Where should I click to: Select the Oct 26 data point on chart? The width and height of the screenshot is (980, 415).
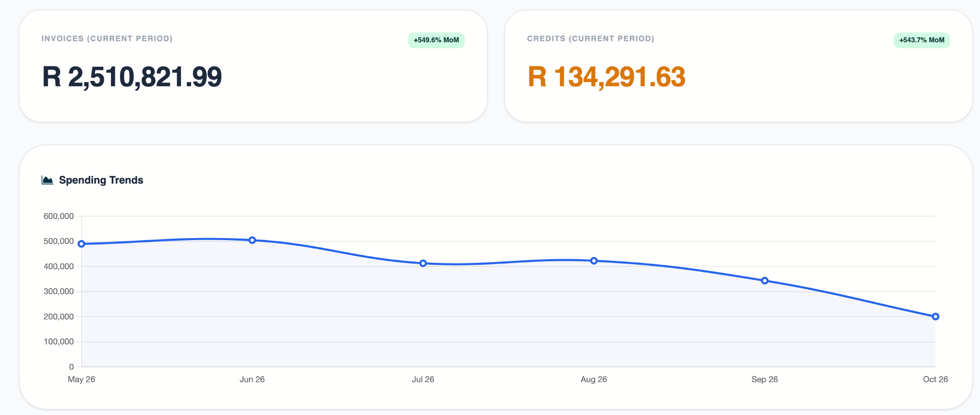coord(935,317)
